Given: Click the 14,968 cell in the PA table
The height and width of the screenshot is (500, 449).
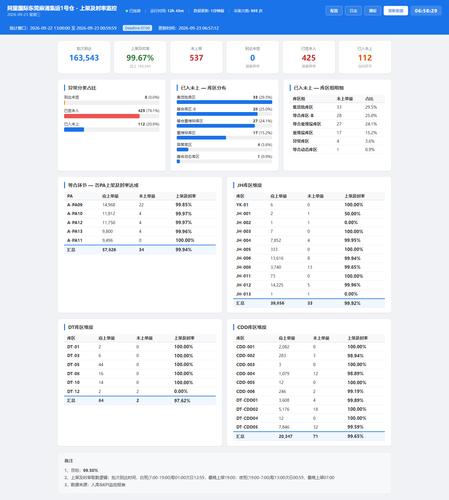Looking at the screenshot, I should 109,205.
